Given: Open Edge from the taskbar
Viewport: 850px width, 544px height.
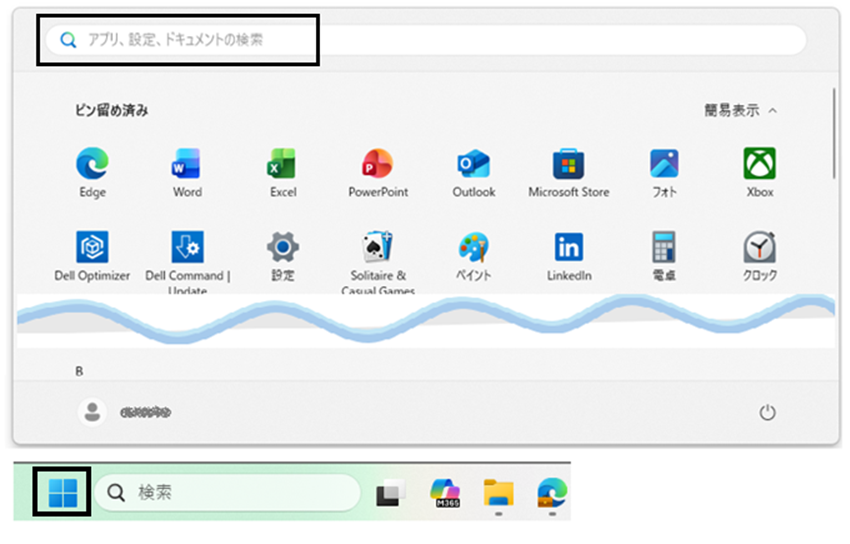Looking at the screenshot, I should pos(552,492).
